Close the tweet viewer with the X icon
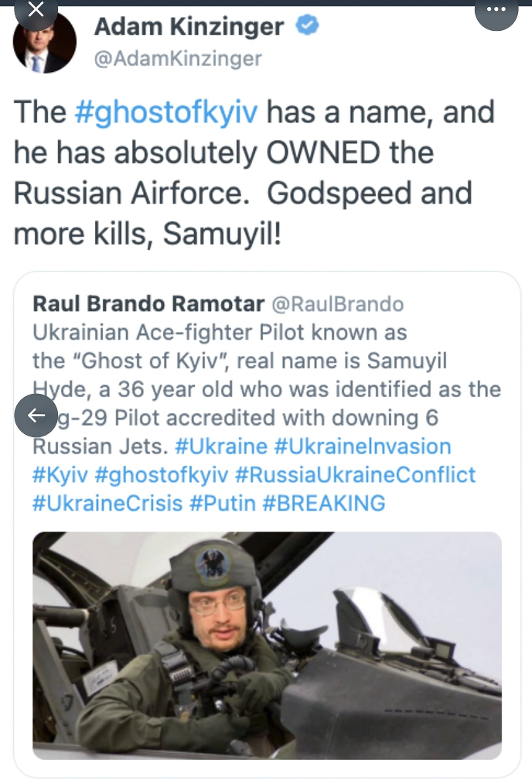This screenshot has height=780, width=532. coord(36,12)
